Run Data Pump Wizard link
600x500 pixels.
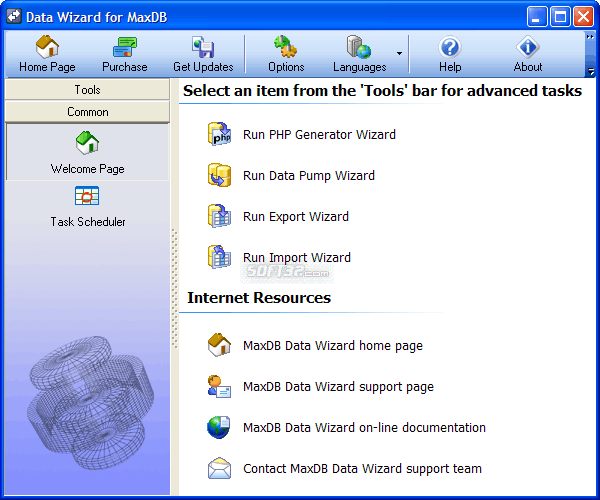click(x=309, y=176)
